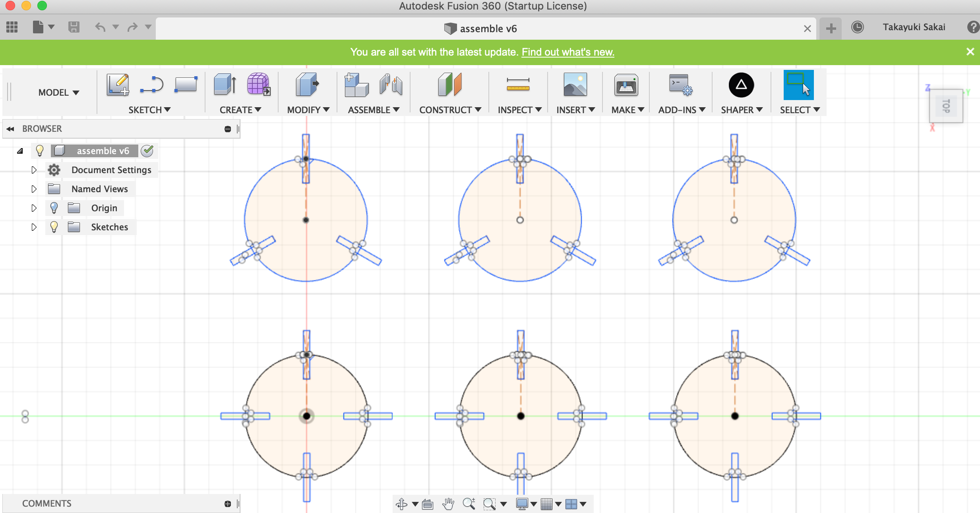Open the CONSTRUCT menu

click(450, 110)
